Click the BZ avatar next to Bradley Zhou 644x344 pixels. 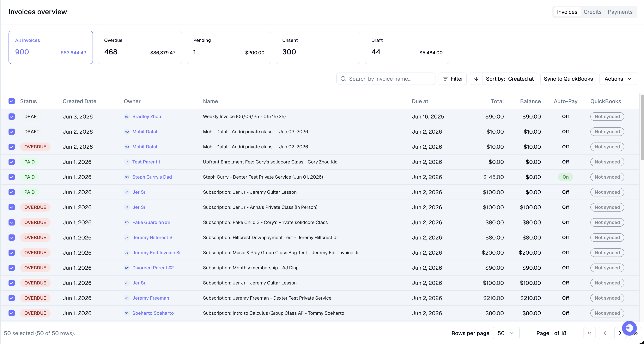point(127,117)
